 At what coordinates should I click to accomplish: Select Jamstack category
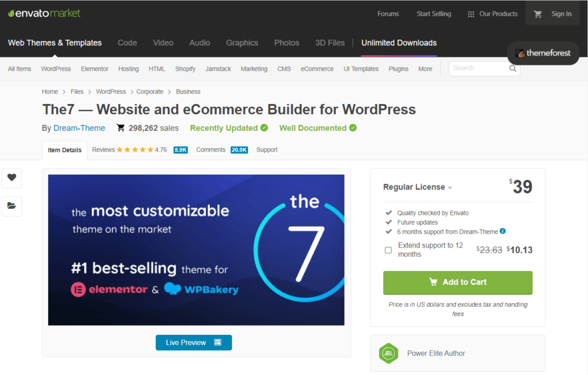(x=218, y=69)
